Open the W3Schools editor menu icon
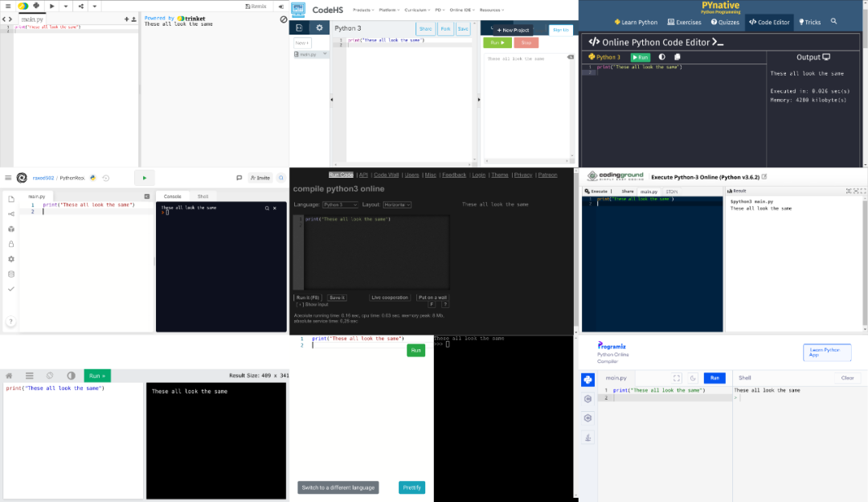The width and height of the screenshot is (868, 502). tap(30, 376)
